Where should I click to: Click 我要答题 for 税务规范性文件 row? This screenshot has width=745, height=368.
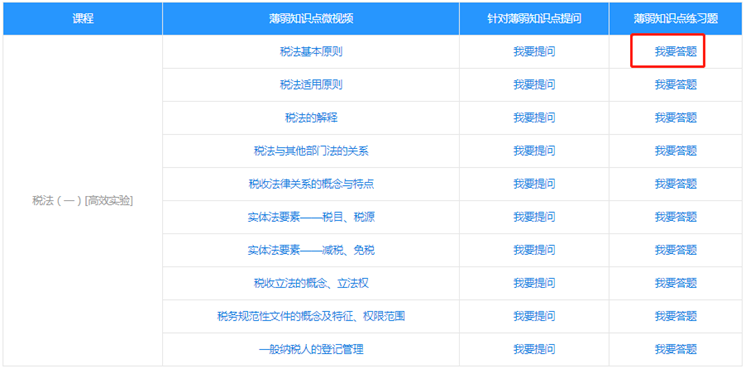point(676,316)
